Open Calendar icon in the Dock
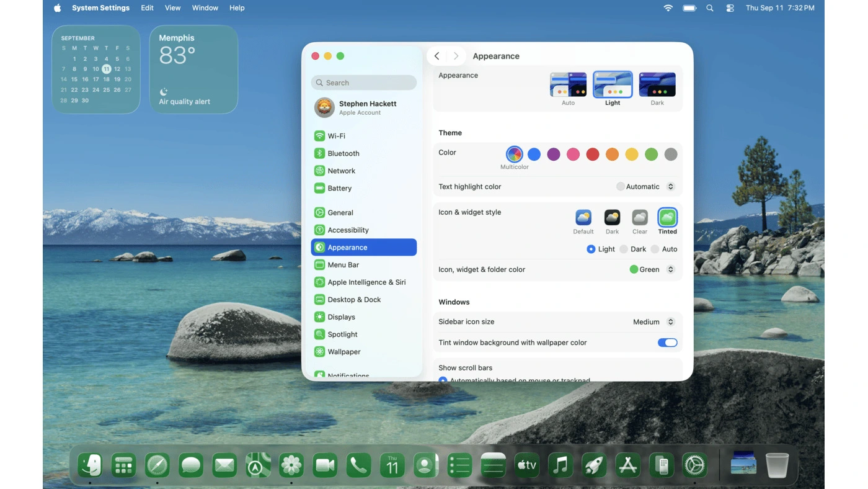 pyautogui.click(x=392, y=465)
